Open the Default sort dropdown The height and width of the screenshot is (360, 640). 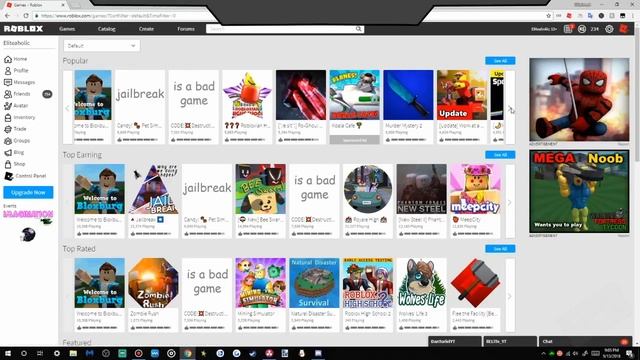pos(102,46)
